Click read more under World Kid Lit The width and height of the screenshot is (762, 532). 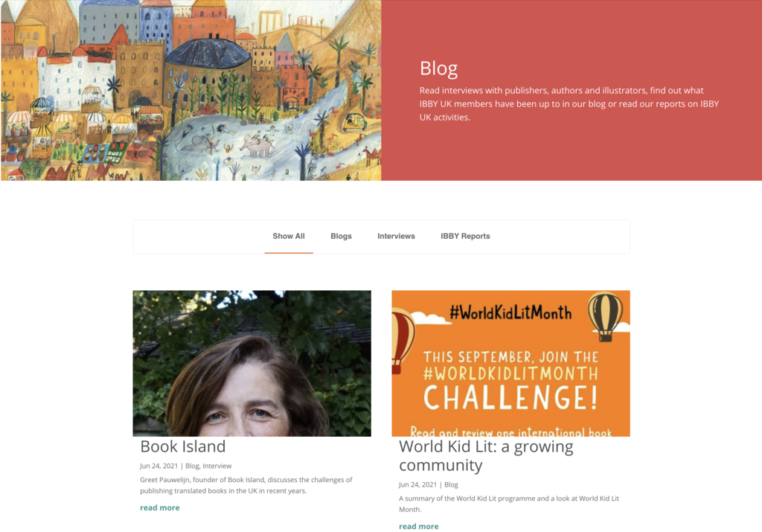[x=419, y=526]
